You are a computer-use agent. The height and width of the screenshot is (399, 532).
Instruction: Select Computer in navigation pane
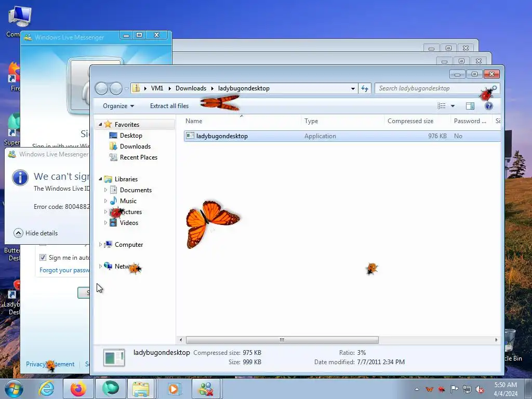point(129,245)
